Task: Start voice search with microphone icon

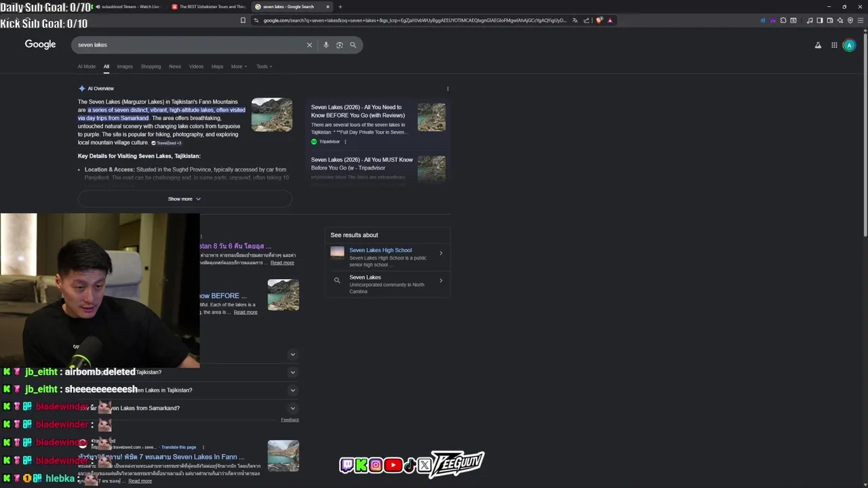Action: point(325,45)
